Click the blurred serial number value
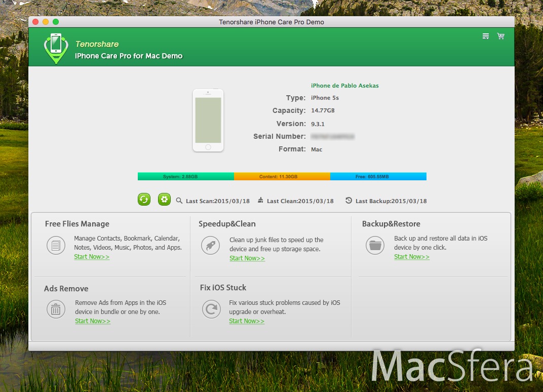This screenshot has width=543, height=392. 332,137
